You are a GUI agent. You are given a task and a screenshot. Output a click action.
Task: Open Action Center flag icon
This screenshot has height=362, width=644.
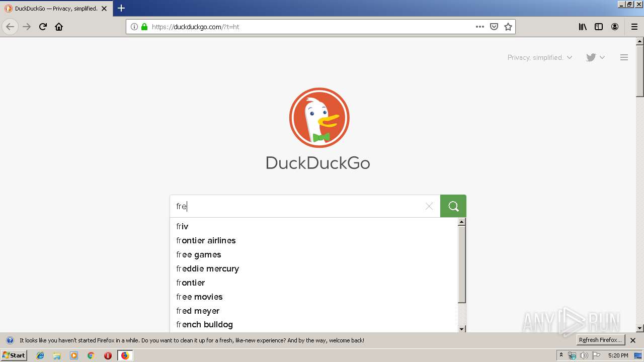point(596,355)
